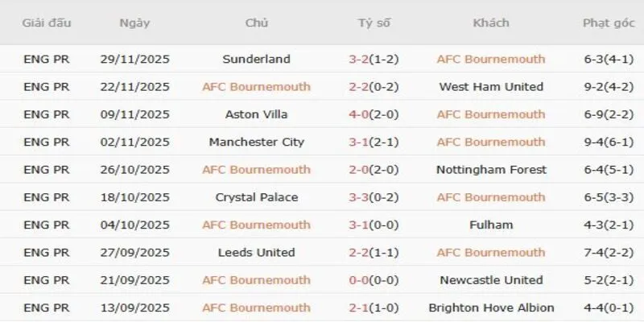The width and height of the screenshot is (644, 322).
Task: Click Leeds United in the home column
Action: [257, 253]
